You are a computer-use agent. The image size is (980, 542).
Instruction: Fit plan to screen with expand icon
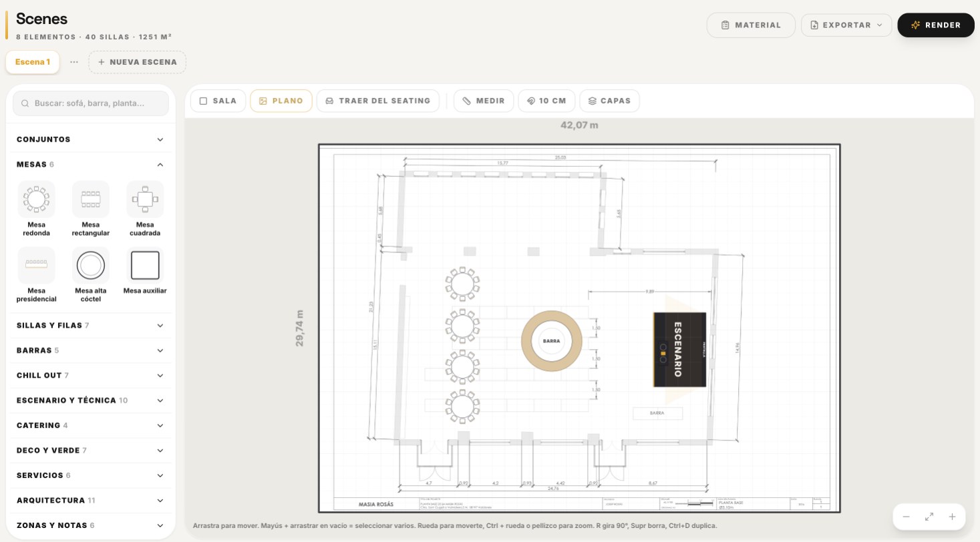929,517
